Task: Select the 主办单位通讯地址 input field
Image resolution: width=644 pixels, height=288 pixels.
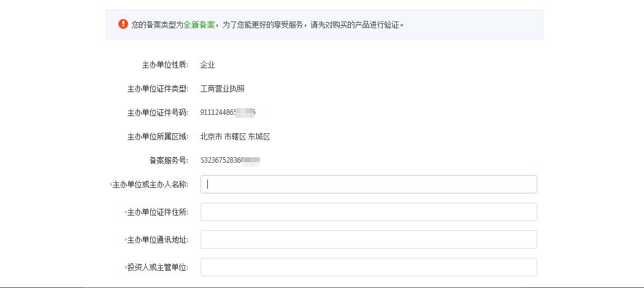Action: tap(368, 239)
